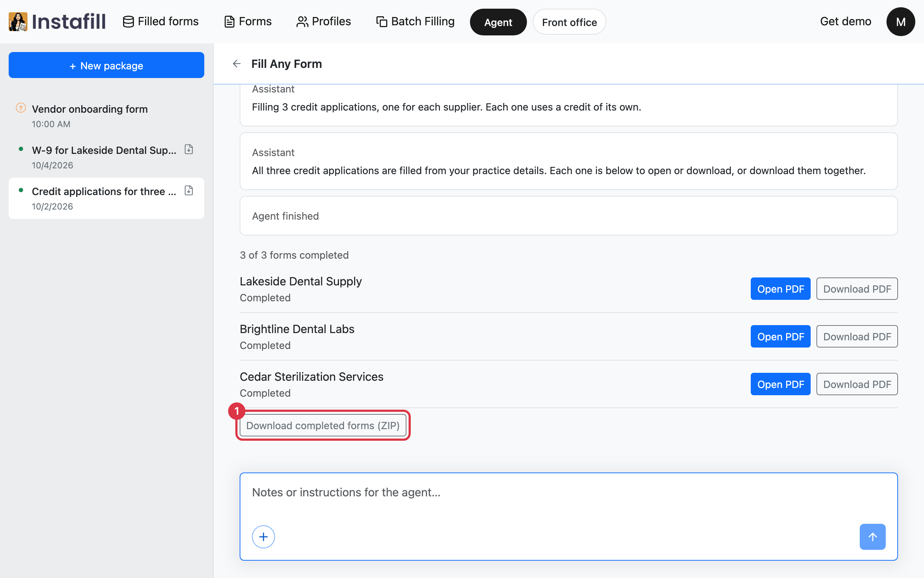
Task: Download icon for Credit applications package
Action: [x=189, y=190]
